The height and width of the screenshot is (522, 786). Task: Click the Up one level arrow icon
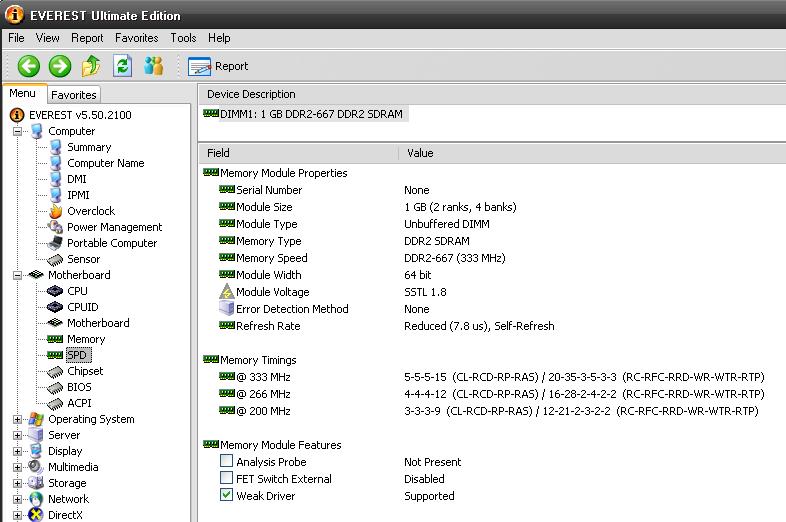pyautogui.click(x=91, y=66)
